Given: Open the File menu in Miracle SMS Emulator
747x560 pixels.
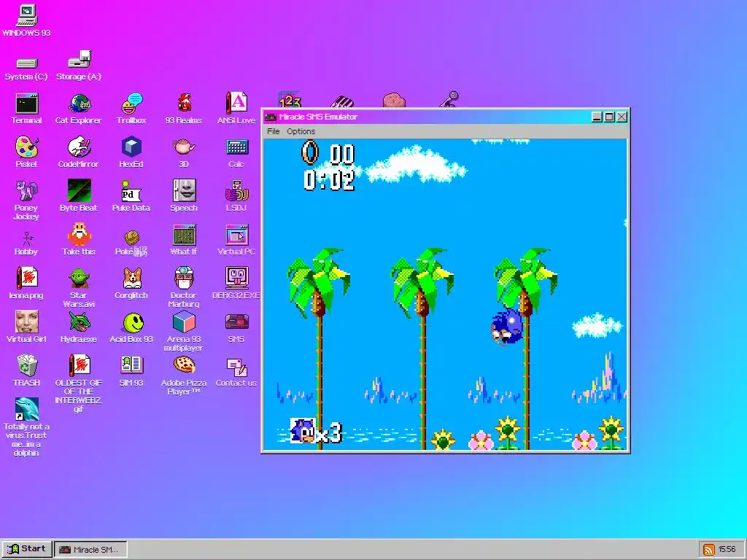Looking at the screenshot, I should [x=274, y=131].
